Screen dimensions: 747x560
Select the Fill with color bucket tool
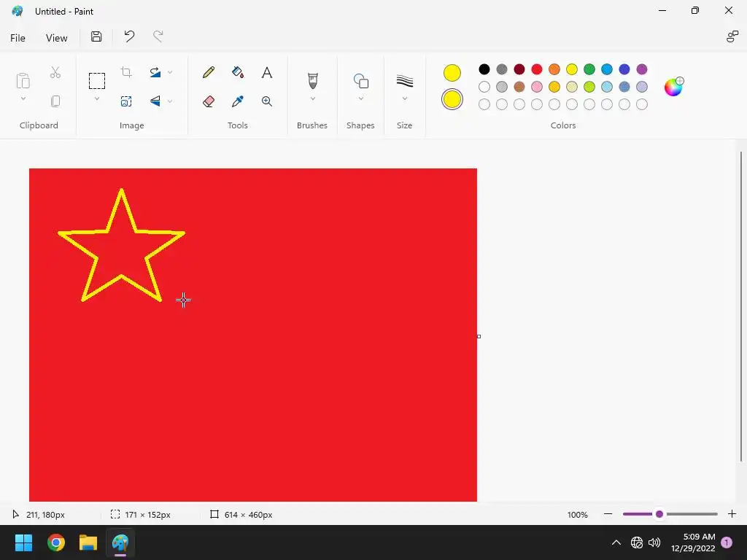(x=238, y=72)
